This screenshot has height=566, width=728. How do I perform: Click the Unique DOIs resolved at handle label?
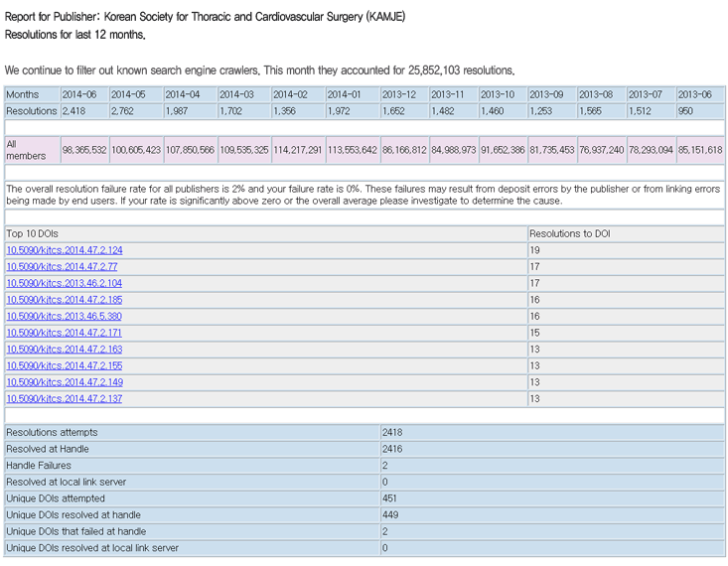73,515
